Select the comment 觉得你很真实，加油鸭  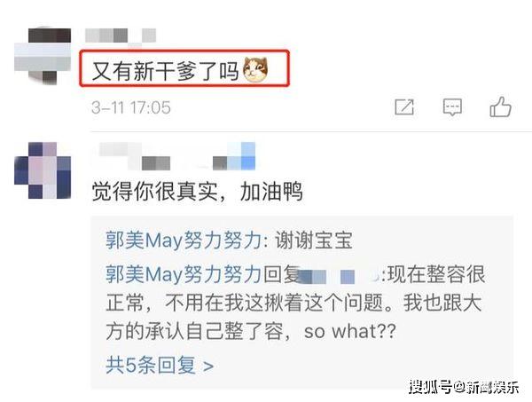[197, 192]
